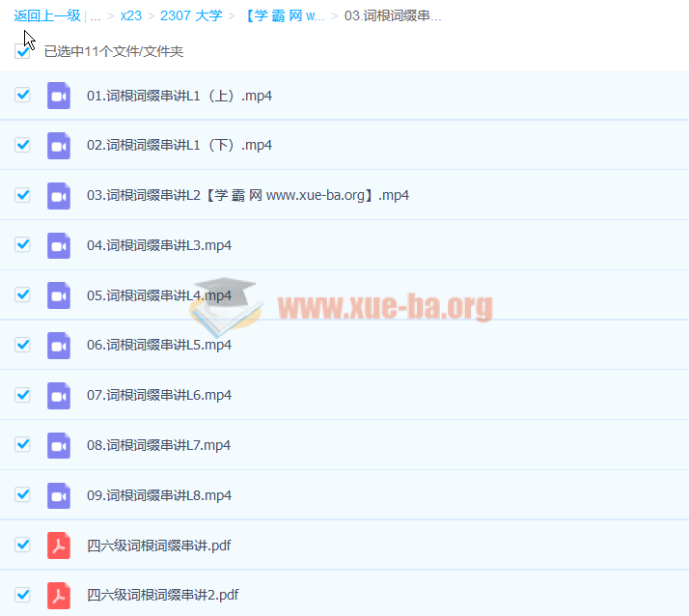Open file name 07.词根词缀串讲L6.mp4
Screen dimensions: 689x616
[159, 395]
